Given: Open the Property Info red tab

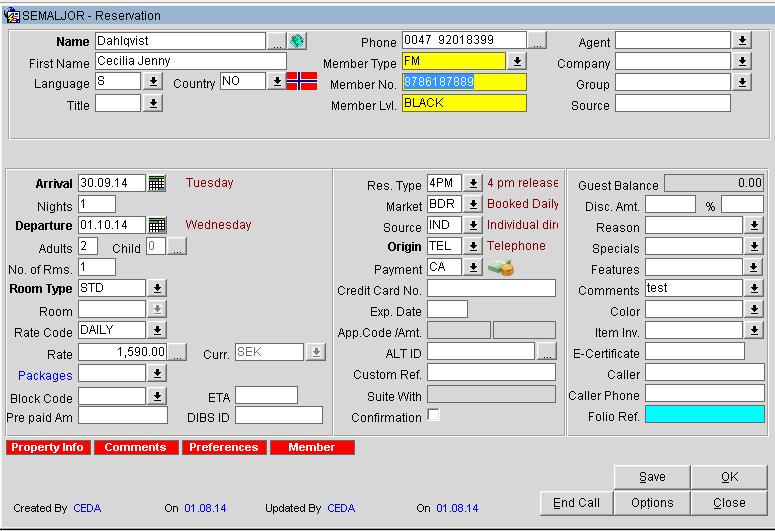Looking at the screenshot, I should coord(48,447).
